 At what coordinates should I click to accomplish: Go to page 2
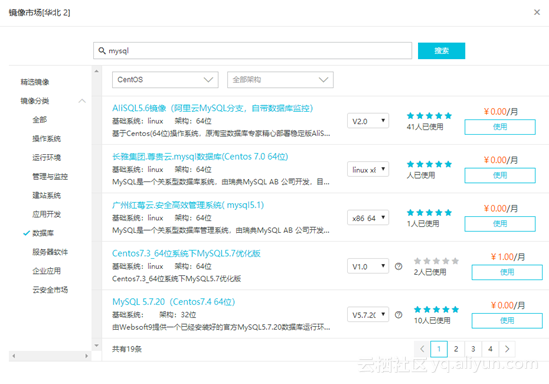point(456,349)
